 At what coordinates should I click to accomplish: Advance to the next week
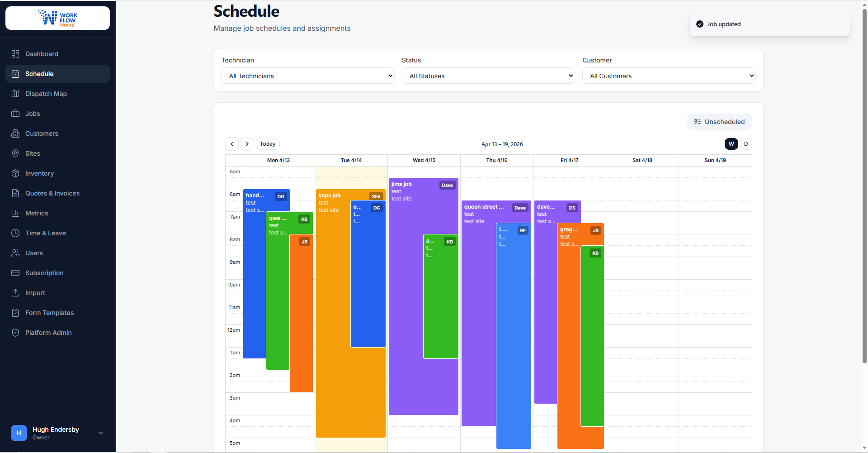click(x=247, y=144)
